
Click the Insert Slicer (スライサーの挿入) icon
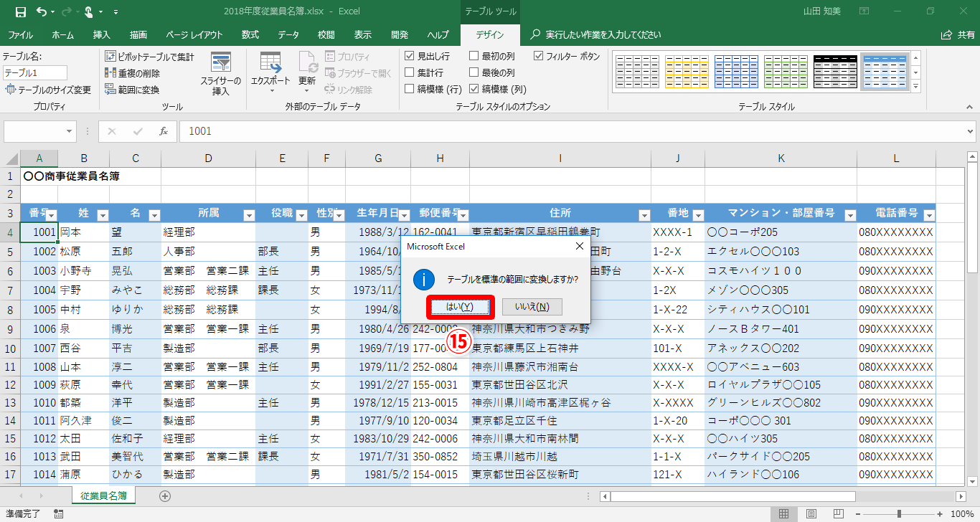[221, 62]
